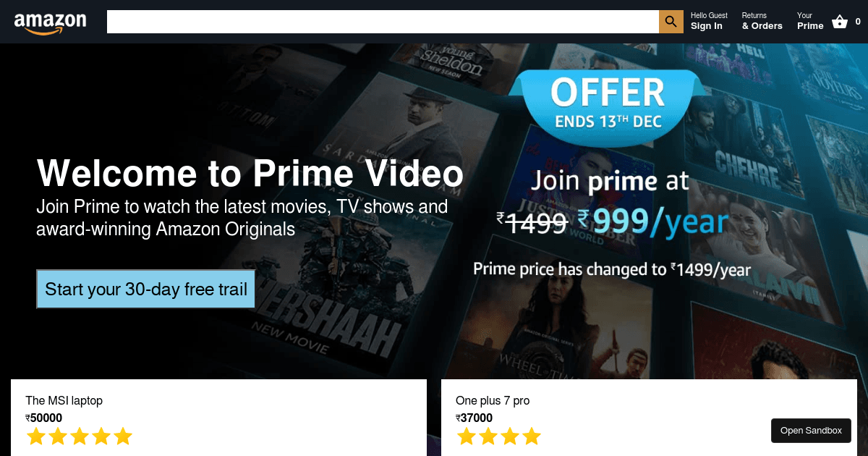Viewport: 868px width, 456px height.
Task: Click the first star of One plus 7 pro
Action: (467, 436)
